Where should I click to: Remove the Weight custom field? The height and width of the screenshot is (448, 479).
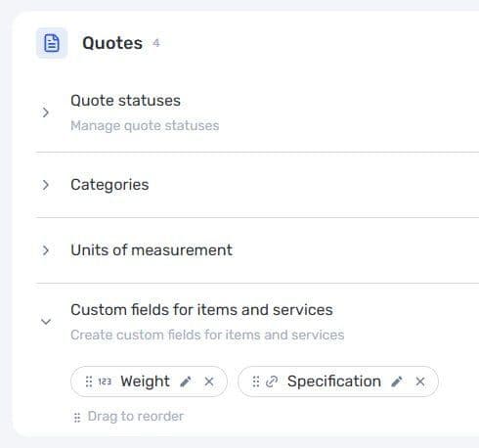[209, 381]
